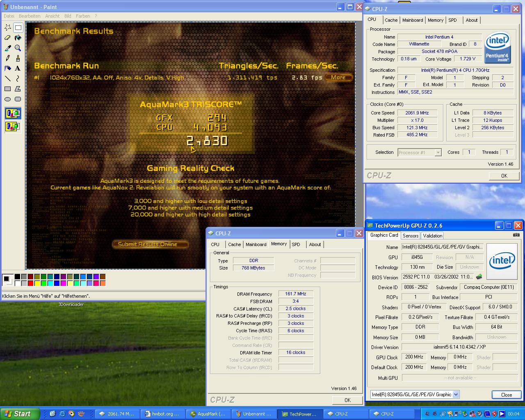Select the Free-Form Select tool in Paint

(7, 27)
